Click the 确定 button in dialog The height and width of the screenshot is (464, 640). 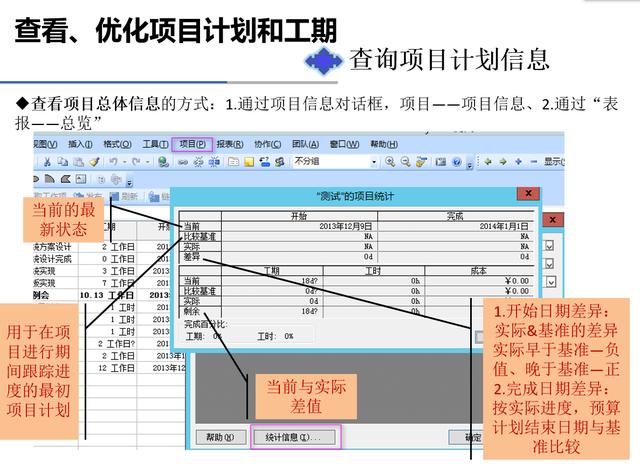coord(470,437)
